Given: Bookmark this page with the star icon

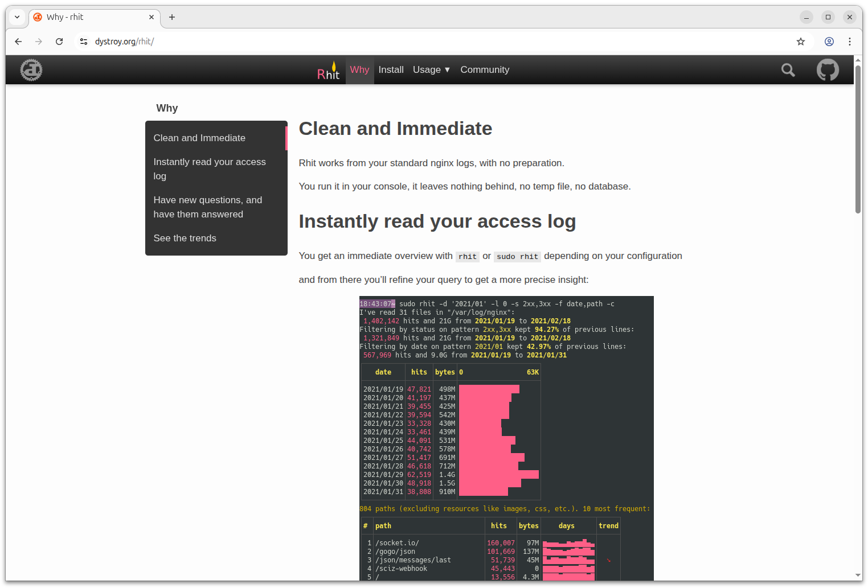Looking at the screenshot, I should 800,42.
